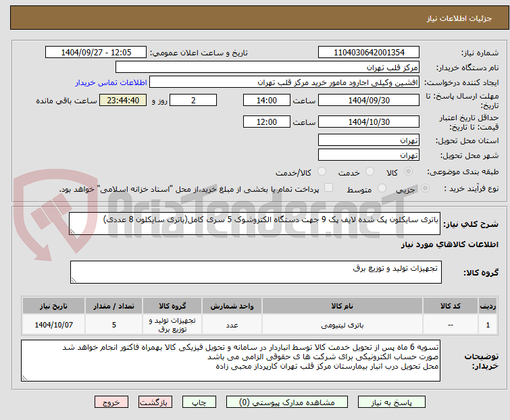Click the تاریخ نیاز column header
Screen dimensions: 510x420
[53, 306]
